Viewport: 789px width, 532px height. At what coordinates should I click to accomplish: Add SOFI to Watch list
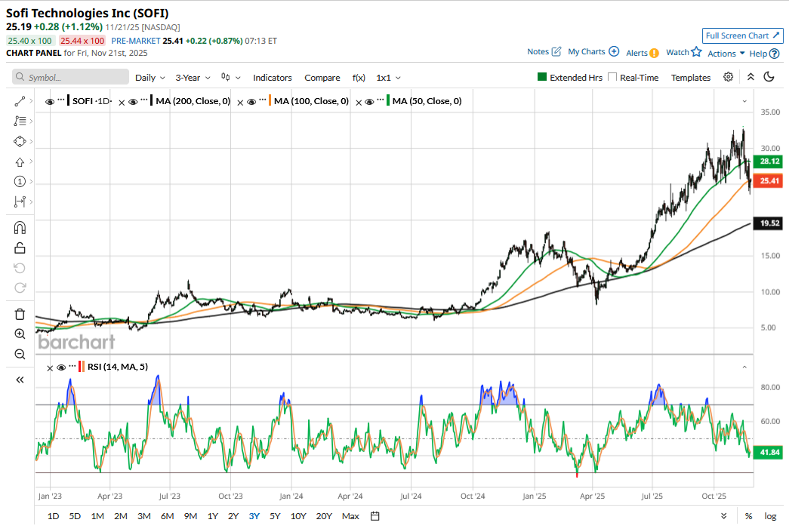click(x=683, y=52)
